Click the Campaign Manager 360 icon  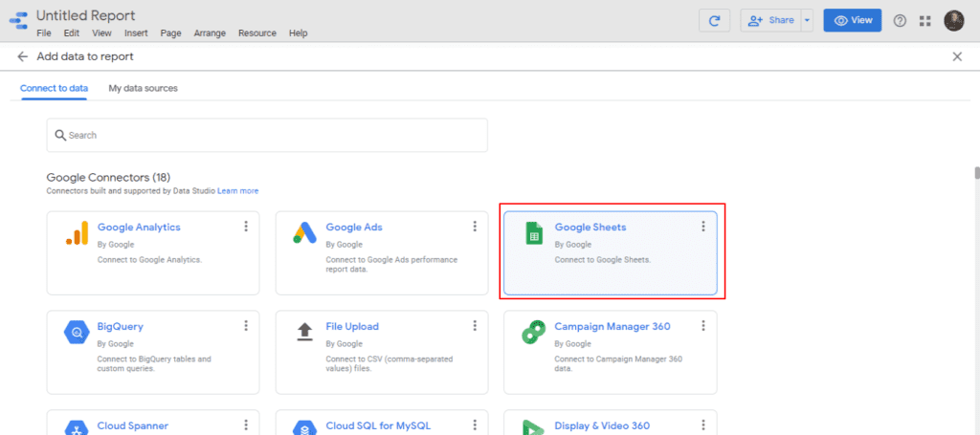click(534, 332)
